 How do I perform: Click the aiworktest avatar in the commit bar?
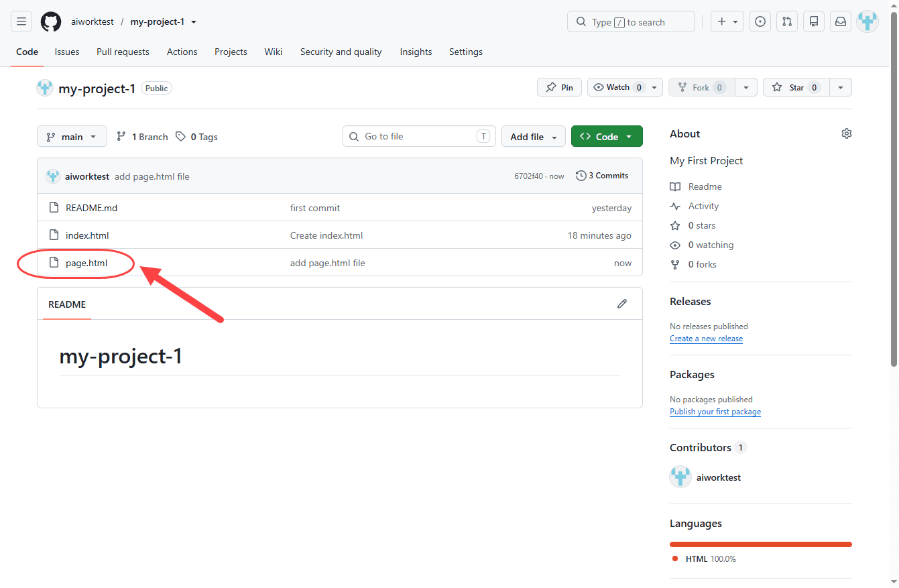(53, 176)
